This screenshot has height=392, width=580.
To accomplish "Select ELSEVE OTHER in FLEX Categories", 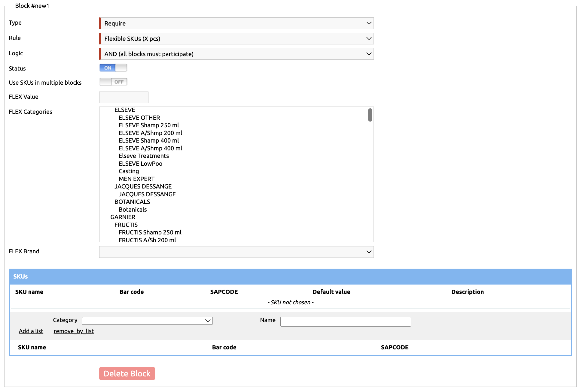I will click(139, 118).
